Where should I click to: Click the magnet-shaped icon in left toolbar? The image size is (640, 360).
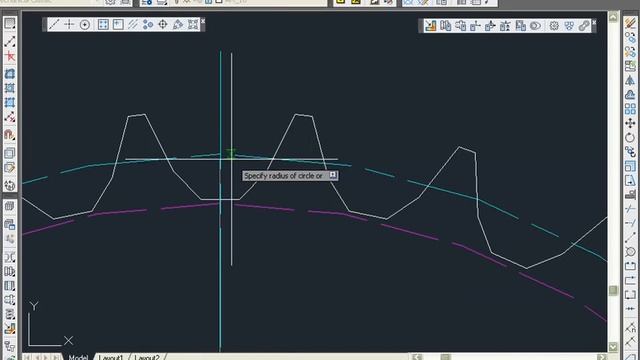pyautogui.click(x=10, y=135)
